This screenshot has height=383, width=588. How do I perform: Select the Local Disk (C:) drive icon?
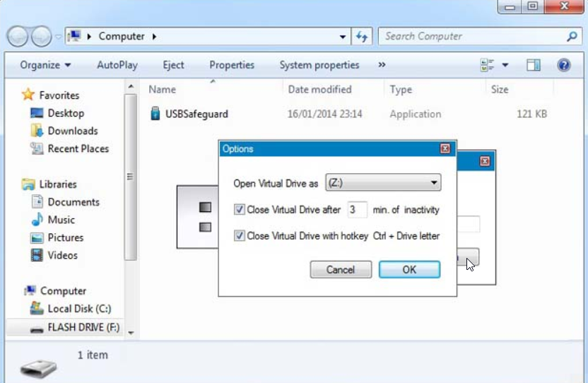tap(37, 308)
